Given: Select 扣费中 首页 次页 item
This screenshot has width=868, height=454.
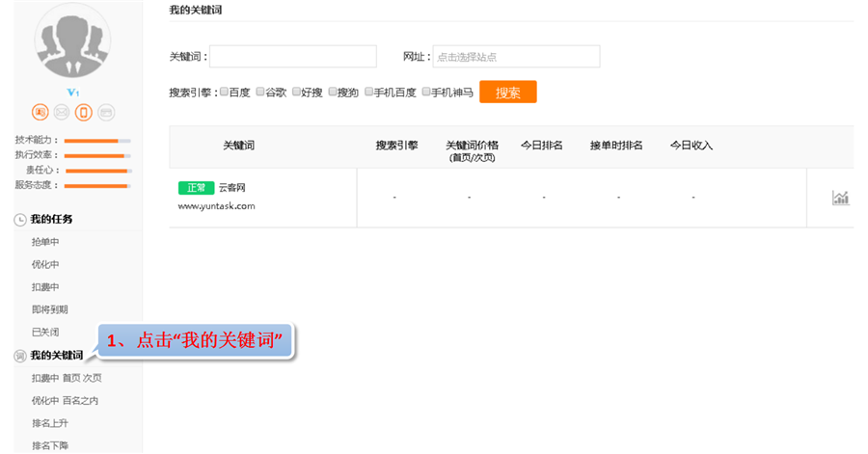Looking at the screenshot, I should coord(67,378).
